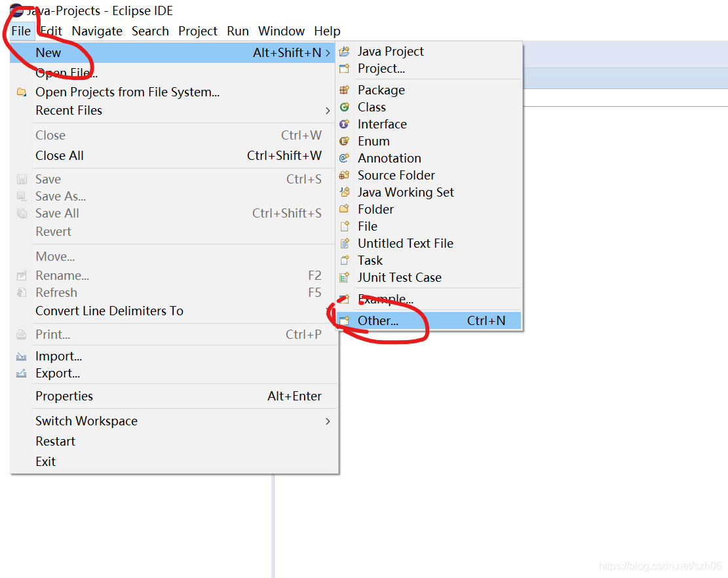Click the Import icon
The width and height of the screenshot is (728, 578).
pyautogui.click(x=22, y=356)
